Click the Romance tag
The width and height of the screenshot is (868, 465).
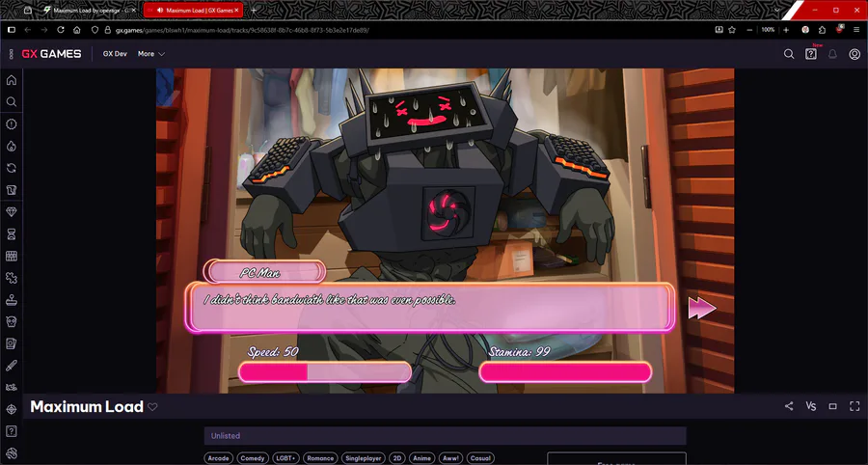pyautogui.click(x=320, y=458)
